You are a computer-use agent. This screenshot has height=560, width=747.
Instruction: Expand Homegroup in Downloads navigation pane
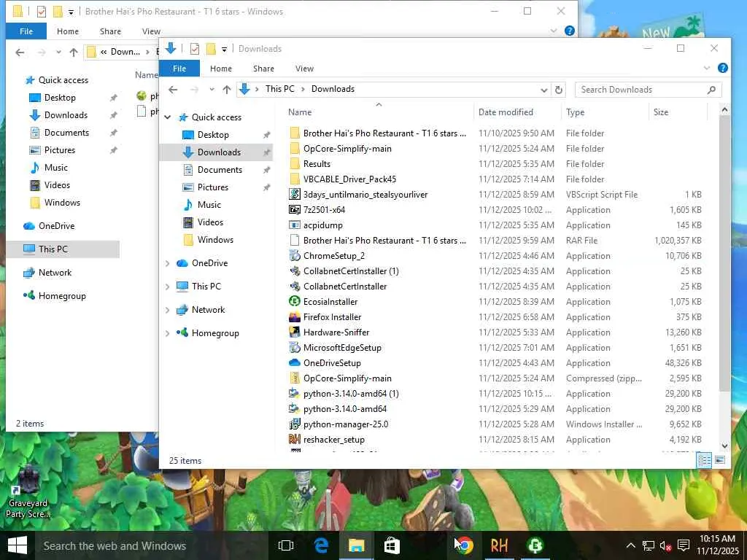pos(168,332)
